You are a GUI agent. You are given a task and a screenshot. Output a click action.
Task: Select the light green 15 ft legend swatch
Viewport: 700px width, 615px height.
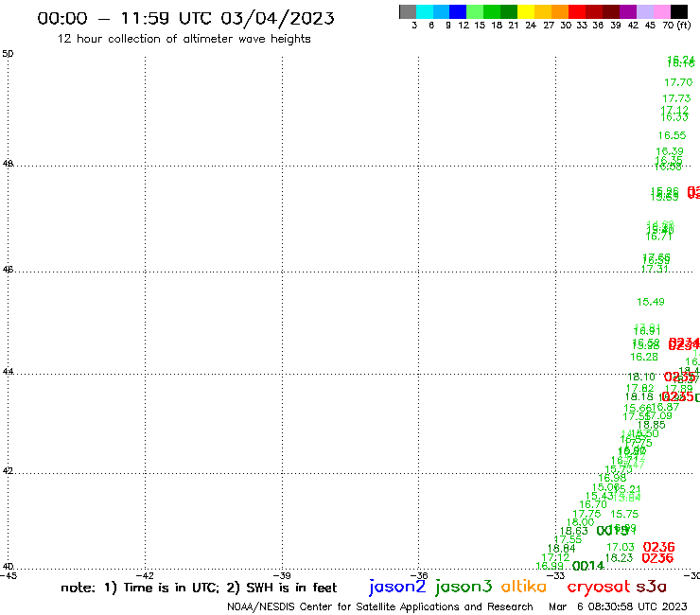475,12
